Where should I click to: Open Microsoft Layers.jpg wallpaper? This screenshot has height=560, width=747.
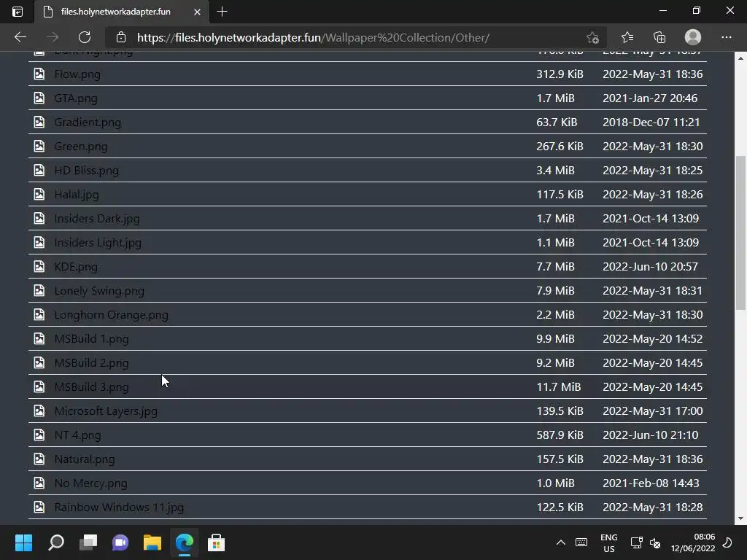[106, 411]
